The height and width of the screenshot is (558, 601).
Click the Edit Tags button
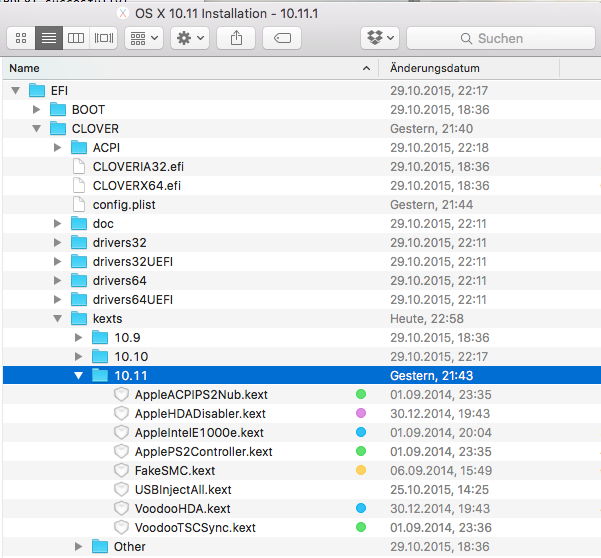[x=282, y=38]
